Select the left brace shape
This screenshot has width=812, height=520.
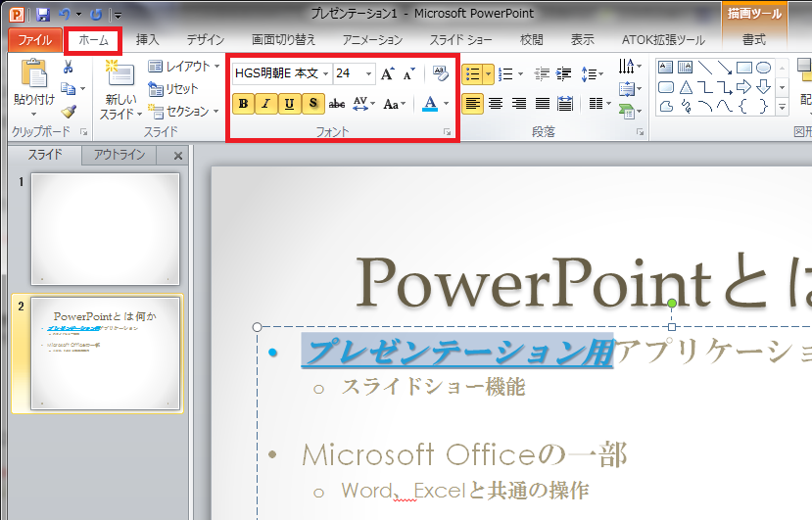743,106
